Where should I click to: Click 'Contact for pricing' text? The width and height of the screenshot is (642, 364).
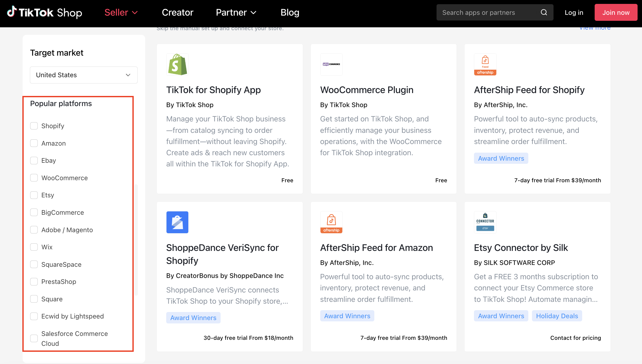pyautogui.click(x=575, y=338)
